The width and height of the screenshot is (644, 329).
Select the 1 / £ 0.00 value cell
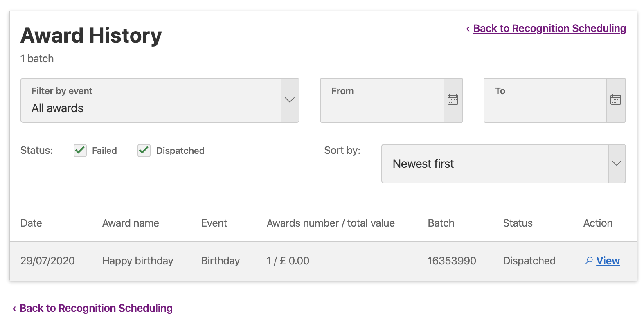coord(288,261)
